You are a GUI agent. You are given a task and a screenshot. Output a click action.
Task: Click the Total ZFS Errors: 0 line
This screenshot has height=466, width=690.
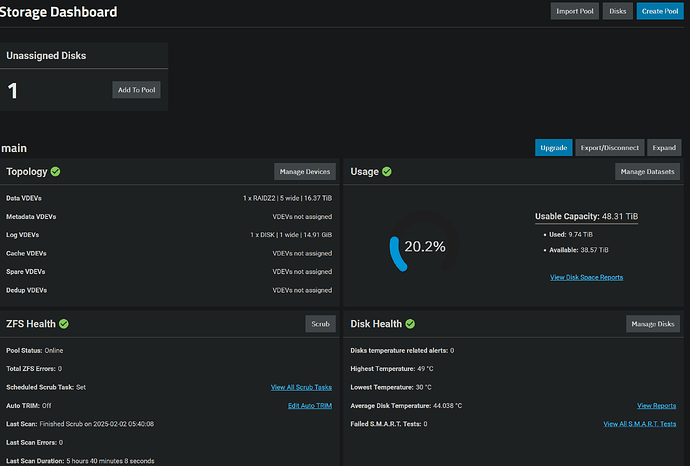(34, 369)
